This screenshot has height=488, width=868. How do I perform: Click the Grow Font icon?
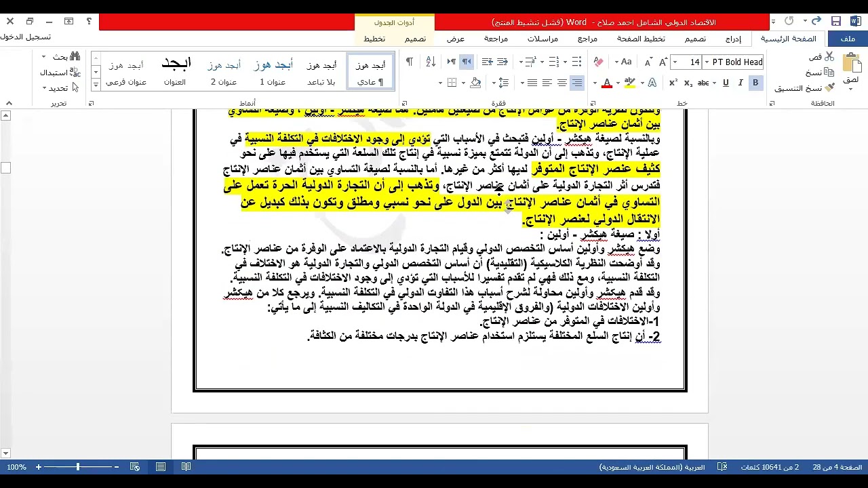[x=662, y=62]
